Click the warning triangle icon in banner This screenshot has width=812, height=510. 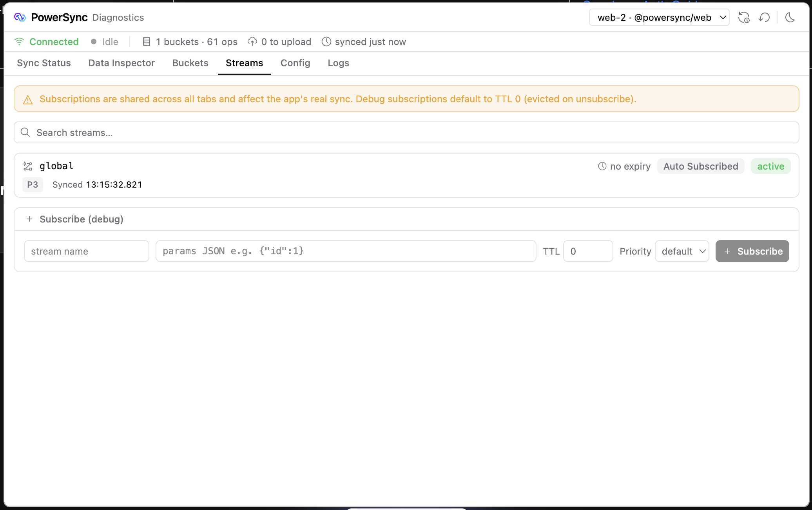[28, 99]
